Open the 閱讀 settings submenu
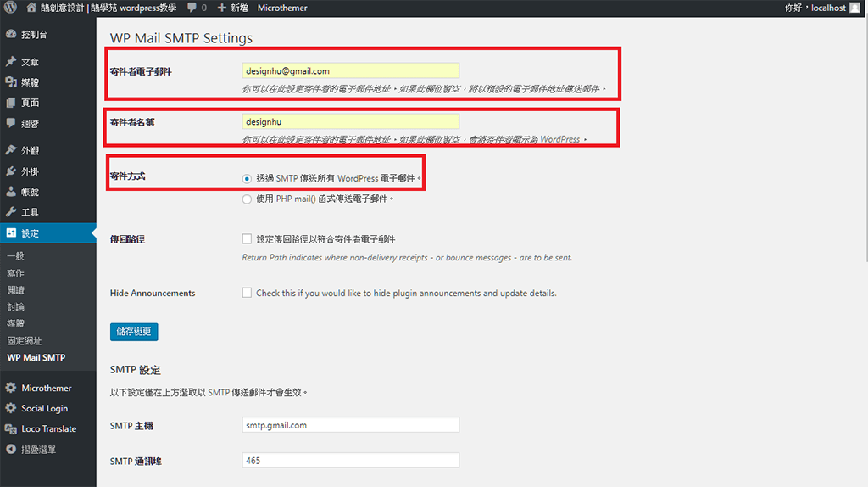The height and width of the screenshot is (487, 868). 15,290
